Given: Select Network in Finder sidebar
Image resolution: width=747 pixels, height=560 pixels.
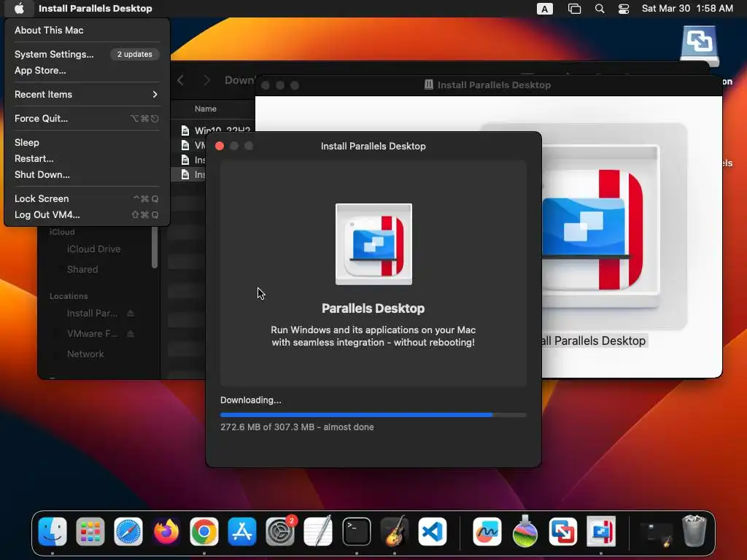Looking at the screenshot, I should click(85, 354).
